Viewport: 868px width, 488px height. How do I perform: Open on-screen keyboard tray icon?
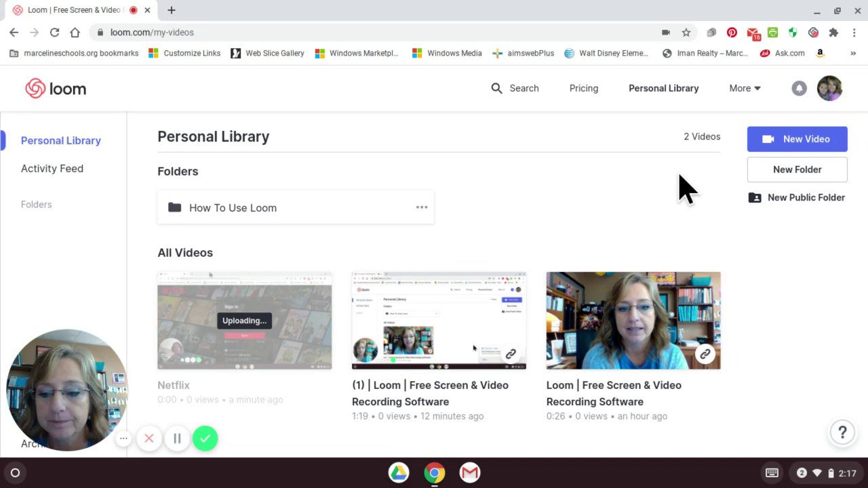(x=772, y=472)
